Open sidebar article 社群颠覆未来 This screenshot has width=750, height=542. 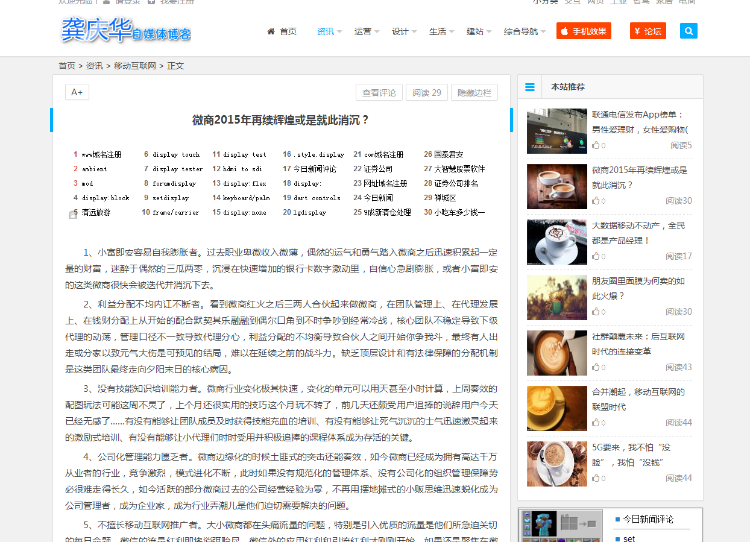pyautogui.click(x=639, y=344)
